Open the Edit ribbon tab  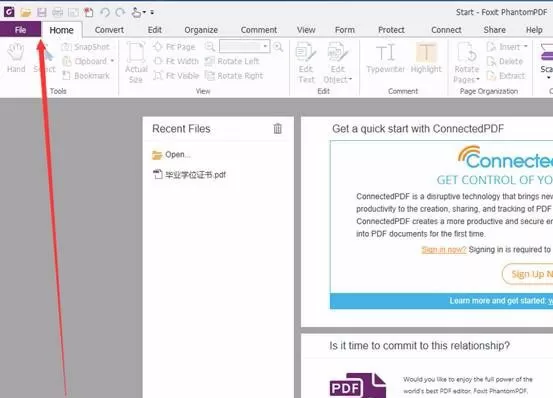pyautogui.click(x=154, y=30)
